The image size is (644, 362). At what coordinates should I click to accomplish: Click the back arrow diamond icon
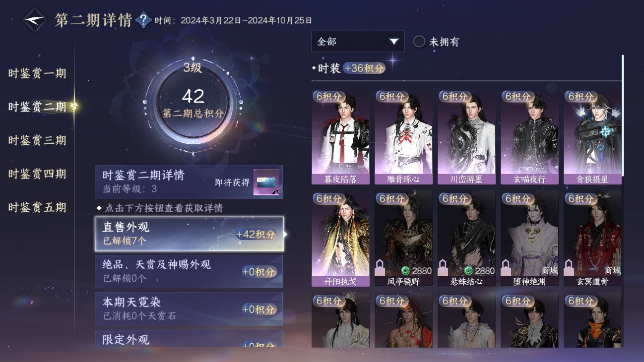[x=35, y=20]
